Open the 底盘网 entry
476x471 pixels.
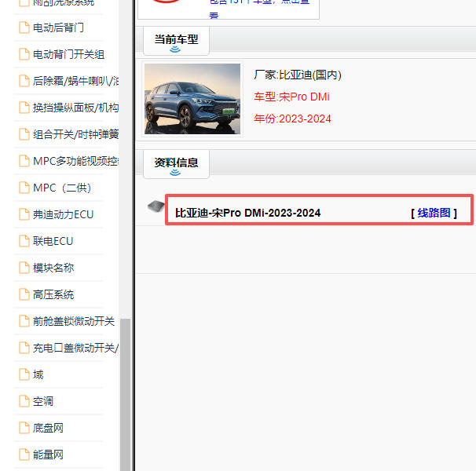point(48,428)
